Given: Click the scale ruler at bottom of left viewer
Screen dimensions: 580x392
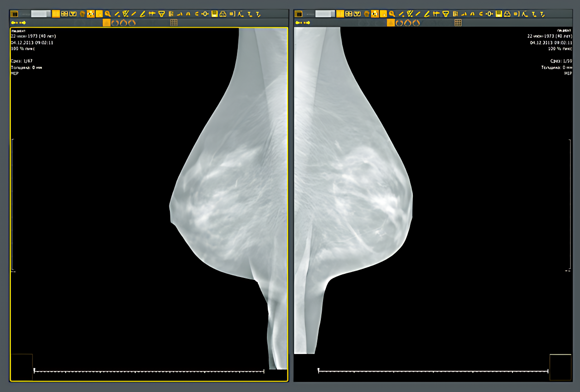Looking at the screenshot, I should (x=149, y=371).
